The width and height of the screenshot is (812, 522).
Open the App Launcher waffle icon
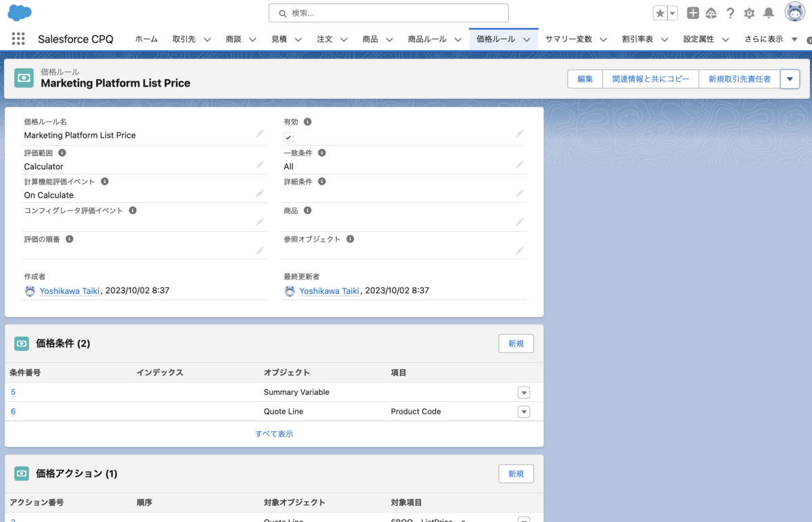point(18,39)
